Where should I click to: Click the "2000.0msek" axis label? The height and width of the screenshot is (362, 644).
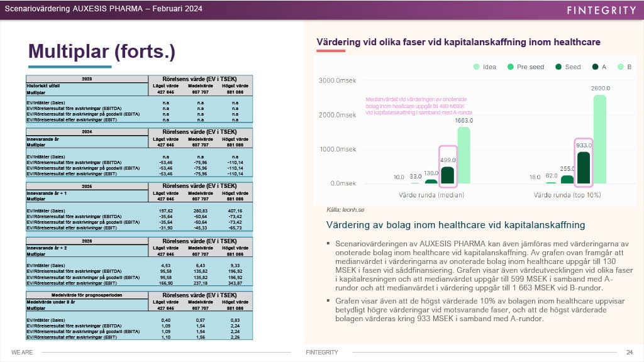(x=337, y=115)
